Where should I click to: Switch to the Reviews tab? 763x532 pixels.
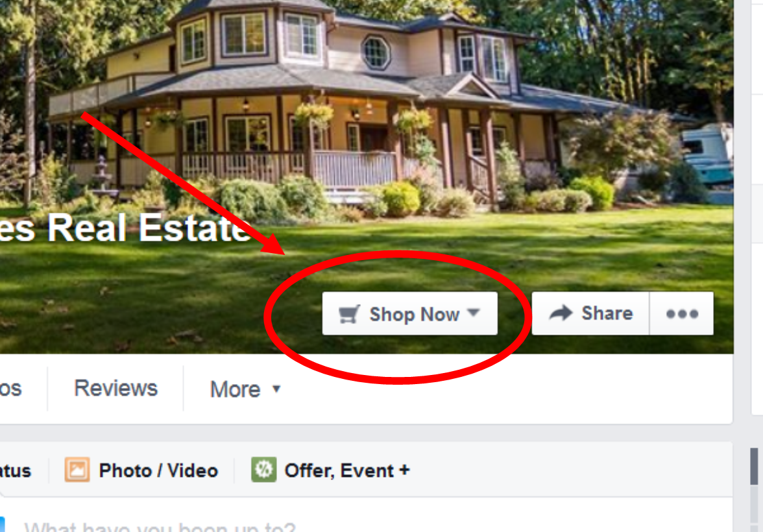[115, 389]
